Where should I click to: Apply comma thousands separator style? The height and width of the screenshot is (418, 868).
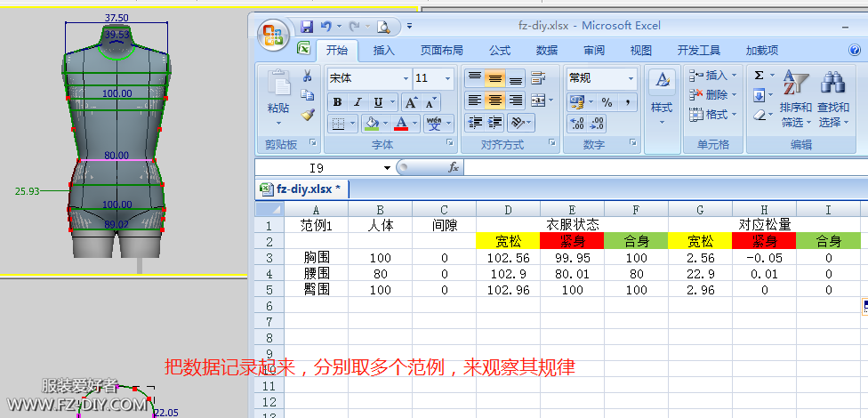[628, 102]
